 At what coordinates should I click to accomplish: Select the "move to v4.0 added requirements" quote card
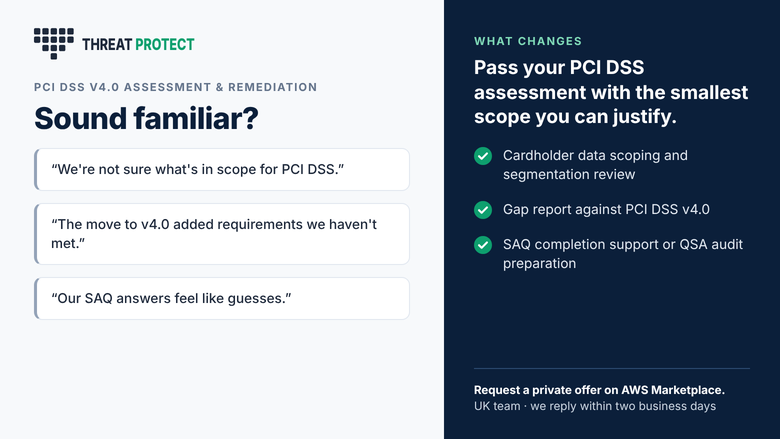tap(222, 234)
